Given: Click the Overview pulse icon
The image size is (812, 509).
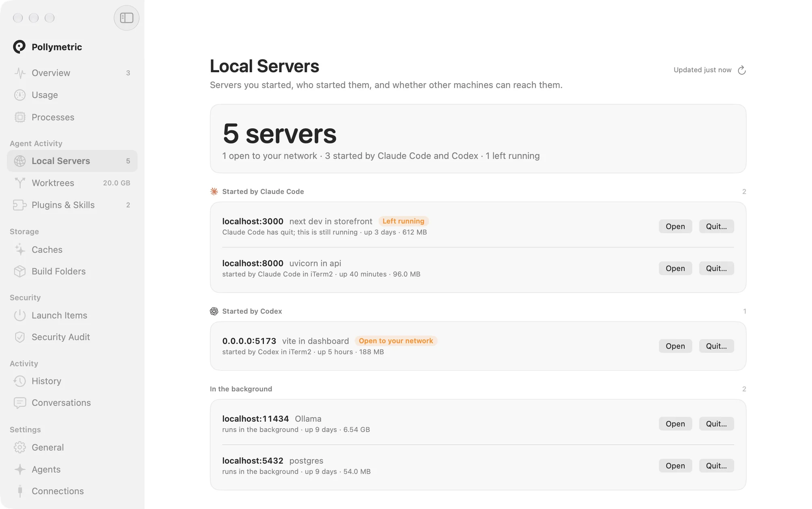Looking at the screenshot, I should [x=20, y=73].
